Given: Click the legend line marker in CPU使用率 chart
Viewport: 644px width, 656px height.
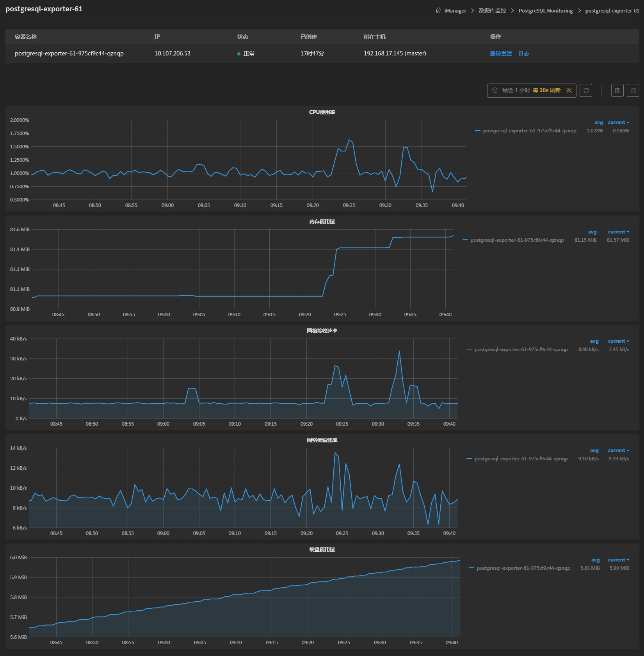Looking at the screenshot, I should pyautogui.click(x=478, y=130).
